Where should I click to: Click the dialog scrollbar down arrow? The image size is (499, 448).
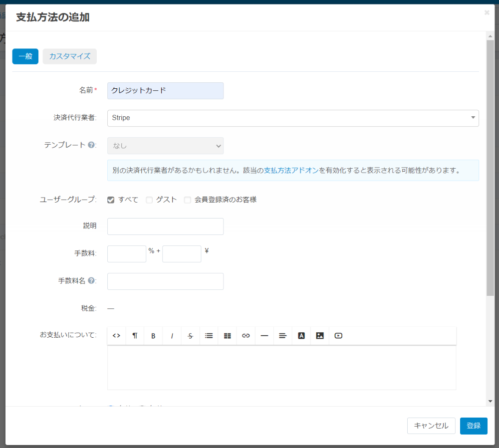[490, 401]
